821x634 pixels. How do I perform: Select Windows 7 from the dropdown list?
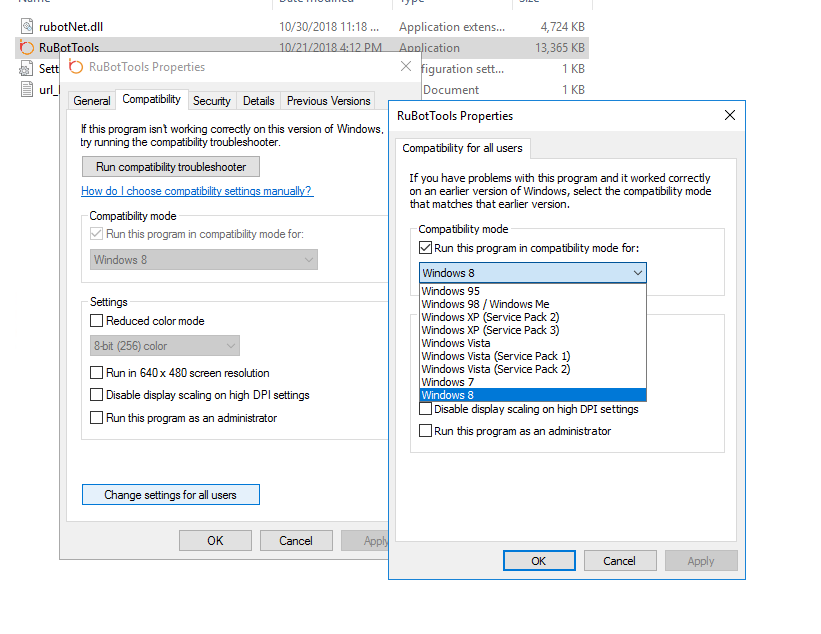pos(447,382)
